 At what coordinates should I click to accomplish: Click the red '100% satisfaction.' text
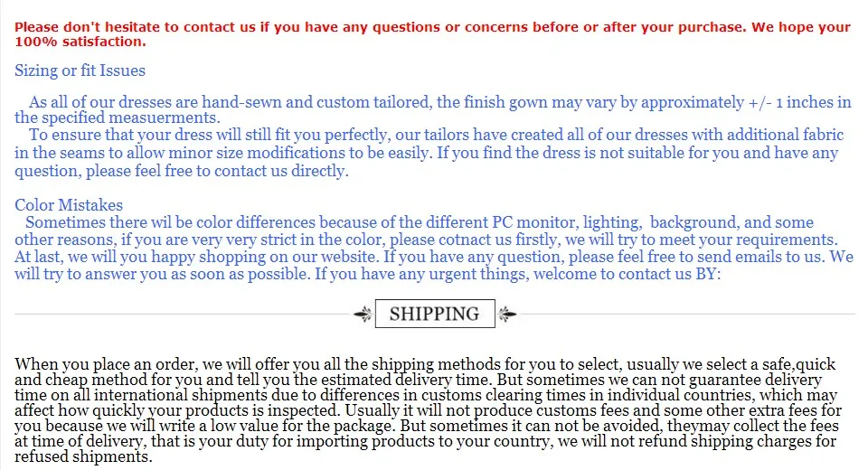tap(80, 42)
